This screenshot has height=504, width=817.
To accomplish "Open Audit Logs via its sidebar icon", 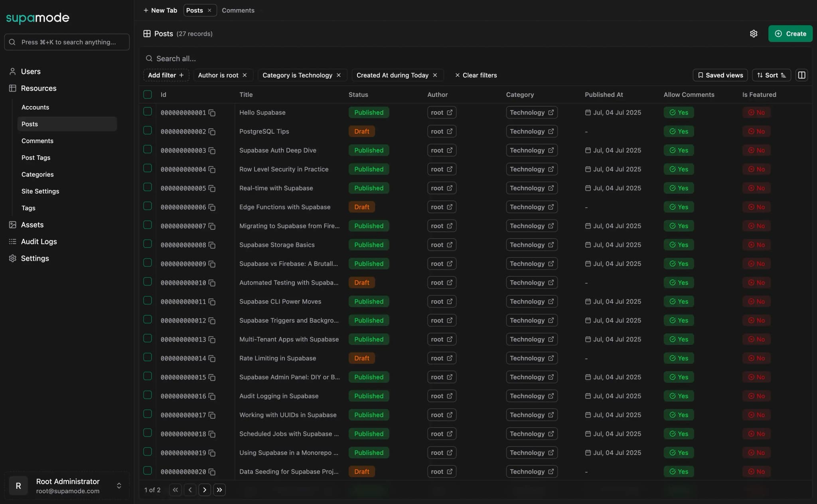I will pyautogui.click(x=12, y=241).
